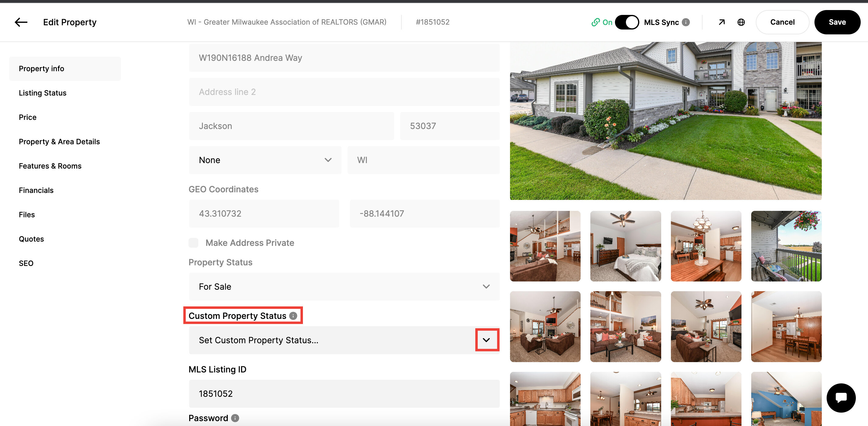Go to the SEO section
The width and height of the screenshot is (868, 426).
click(26, 263)
